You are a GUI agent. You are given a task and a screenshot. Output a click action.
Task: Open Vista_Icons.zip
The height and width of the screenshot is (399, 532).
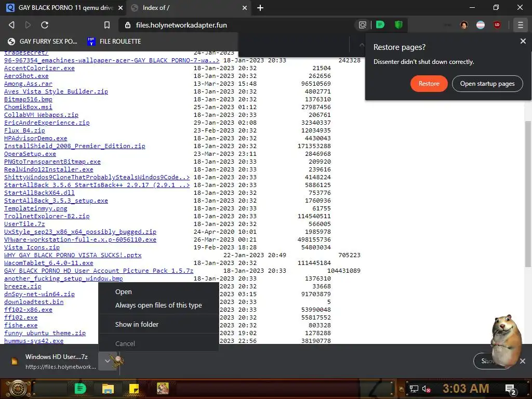(x=32, y=247)
